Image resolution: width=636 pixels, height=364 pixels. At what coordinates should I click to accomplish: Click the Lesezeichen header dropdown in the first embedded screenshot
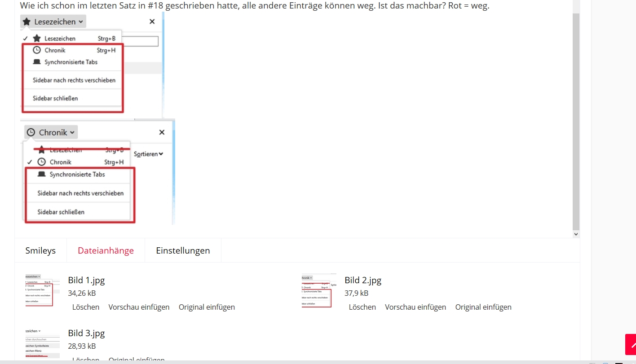tap(53, 22)
